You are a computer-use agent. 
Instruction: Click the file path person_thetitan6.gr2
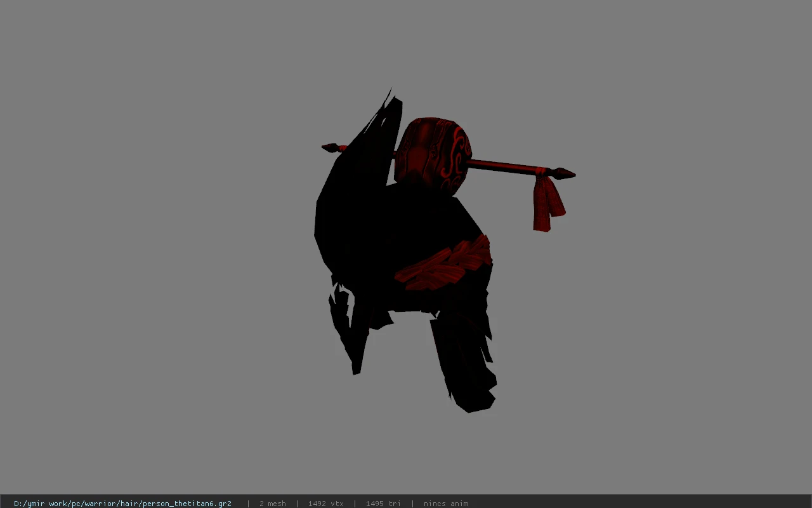coord(122,504)
